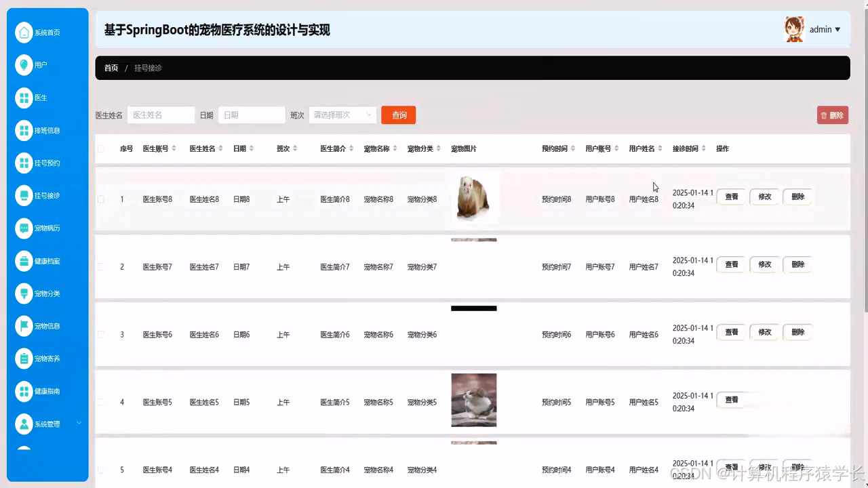The width and height of the screenshot is (868, 488).
Task: Expand the admin account dropdown
Action: click(x=825, y=29)
